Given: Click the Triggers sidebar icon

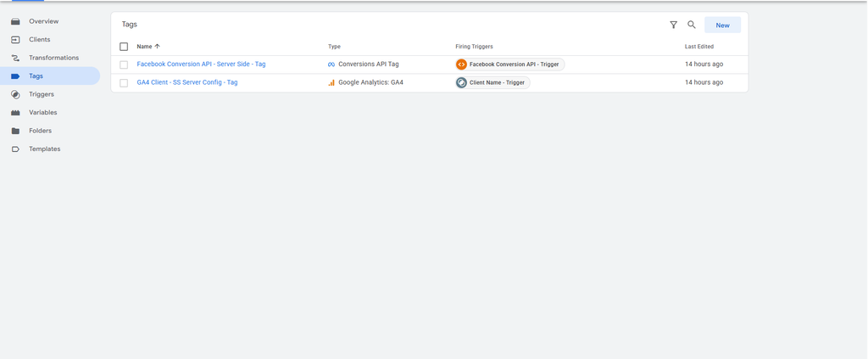Looking at the screenshot, I should (x=15, y=95).
